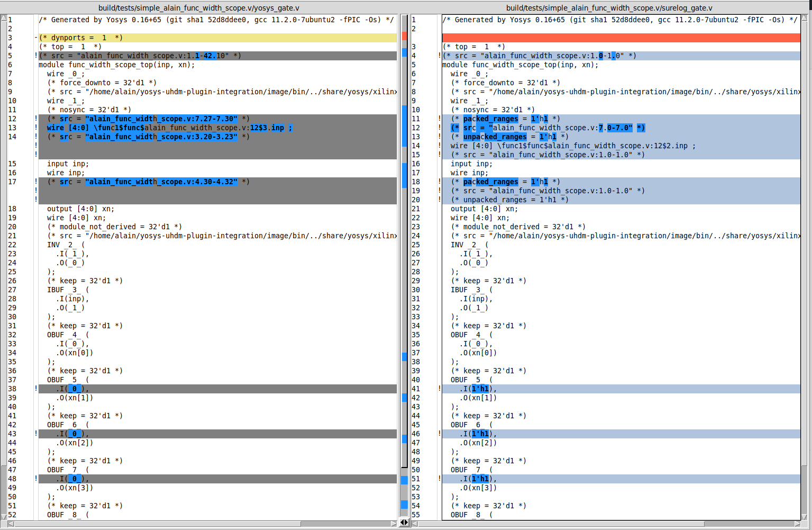The height and width of the screenshot is (530, 812).
Task: Click the exclamation marker beside line 41 in right pane
Action: click(x=439, y=388)
